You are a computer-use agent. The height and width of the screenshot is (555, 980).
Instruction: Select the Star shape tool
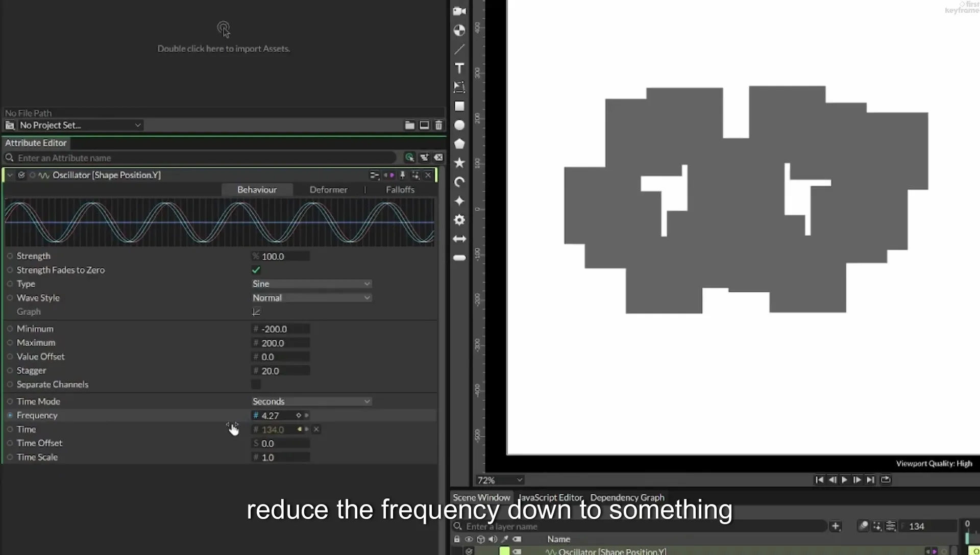pos(459,163)
